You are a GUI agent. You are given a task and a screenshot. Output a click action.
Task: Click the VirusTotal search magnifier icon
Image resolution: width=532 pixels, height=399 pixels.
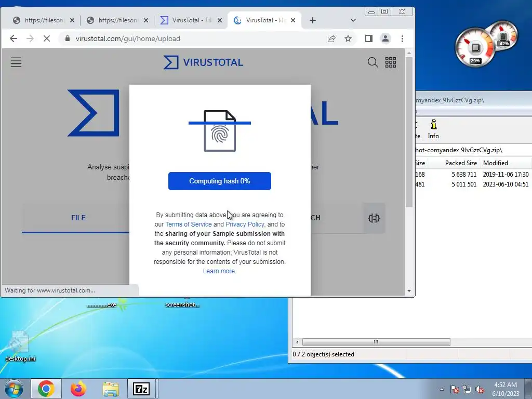click(x=373, y=62)
